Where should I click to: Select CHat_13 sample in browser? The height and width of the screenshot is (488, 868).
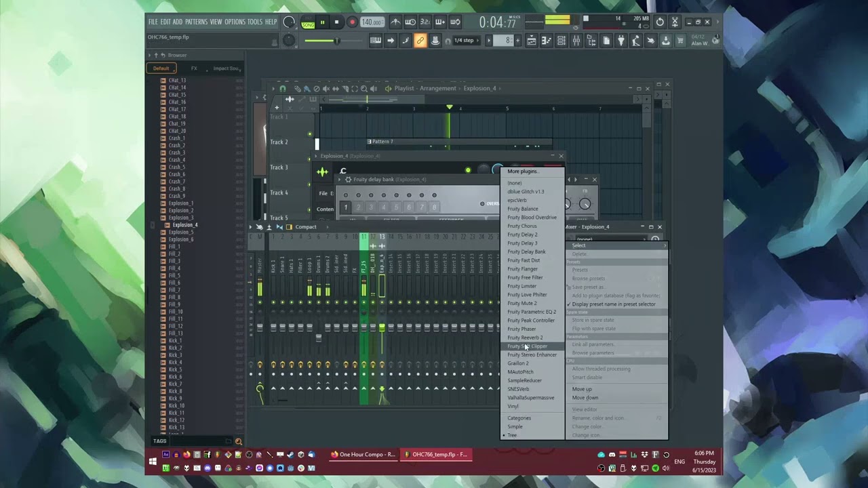[177, 81]
